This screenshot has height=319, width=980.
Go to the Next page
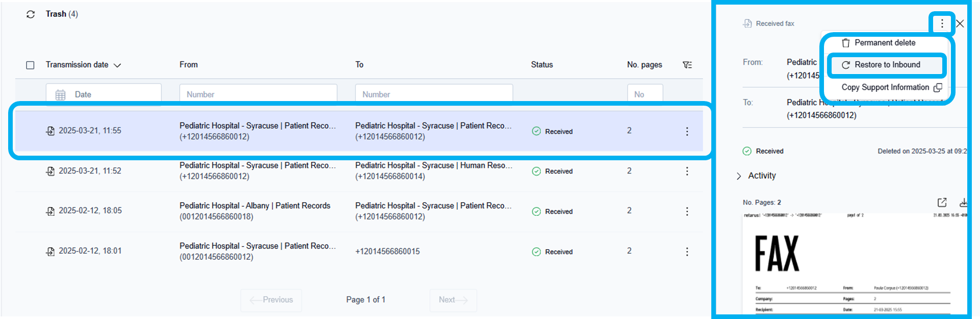(453, 300)
